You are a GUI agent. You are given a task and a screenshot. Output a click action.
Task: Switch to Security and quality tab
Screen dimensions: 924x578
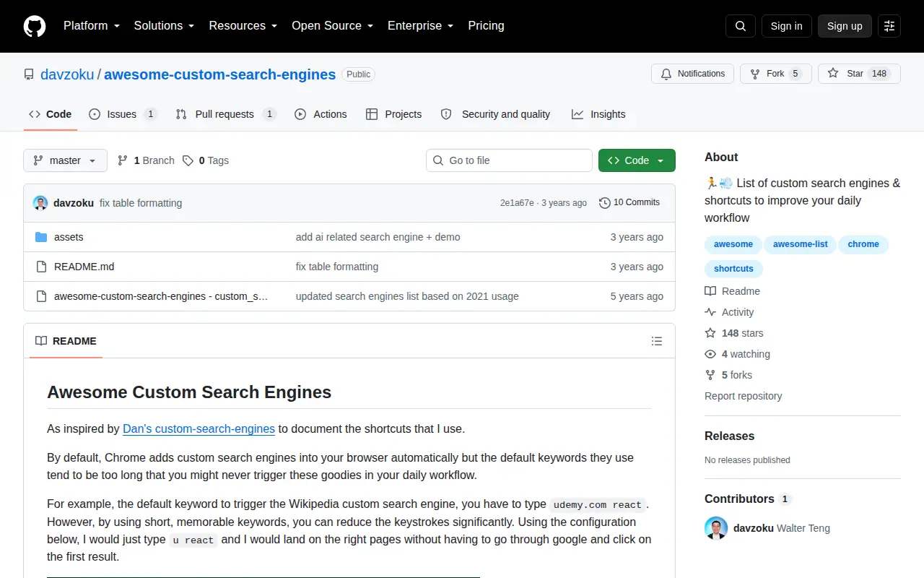tap(495, 114)
